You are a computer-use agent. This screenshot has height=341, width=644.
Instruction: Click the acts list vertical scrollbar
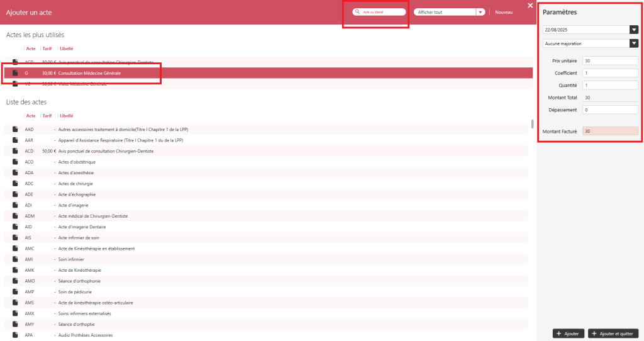click(532, 124)
